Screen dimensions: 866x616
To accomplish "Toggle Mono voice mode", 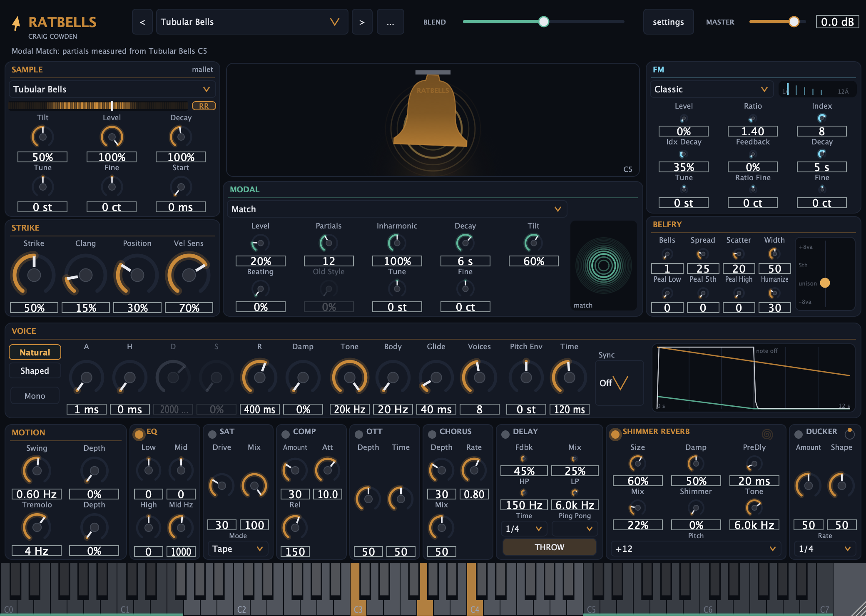I will coord(35,395).
